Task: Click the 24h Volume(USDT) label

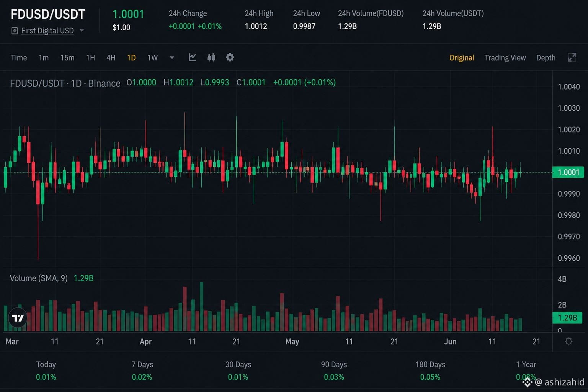Action: (453, 13)
